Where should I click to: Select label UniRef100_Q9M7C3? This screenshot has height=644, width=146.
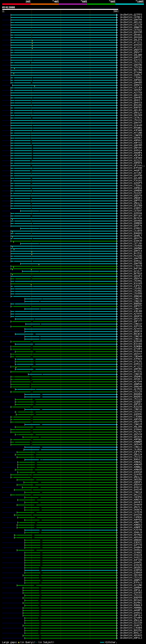tap(131, 58)
